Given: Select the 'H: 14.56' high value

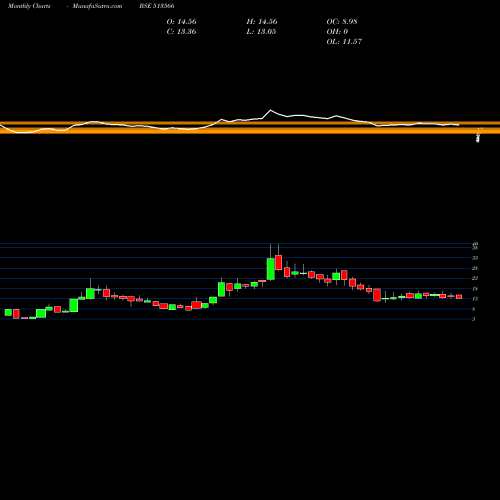Looking at the screenshot, I should (x=262, y=22).
